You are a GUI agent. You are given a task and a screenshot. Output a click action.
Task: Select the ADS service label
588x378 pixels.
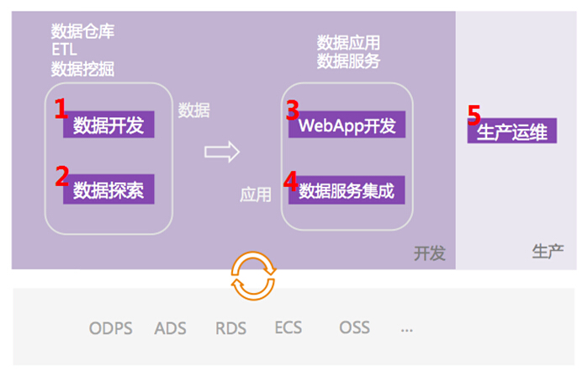tap(171, 328)
